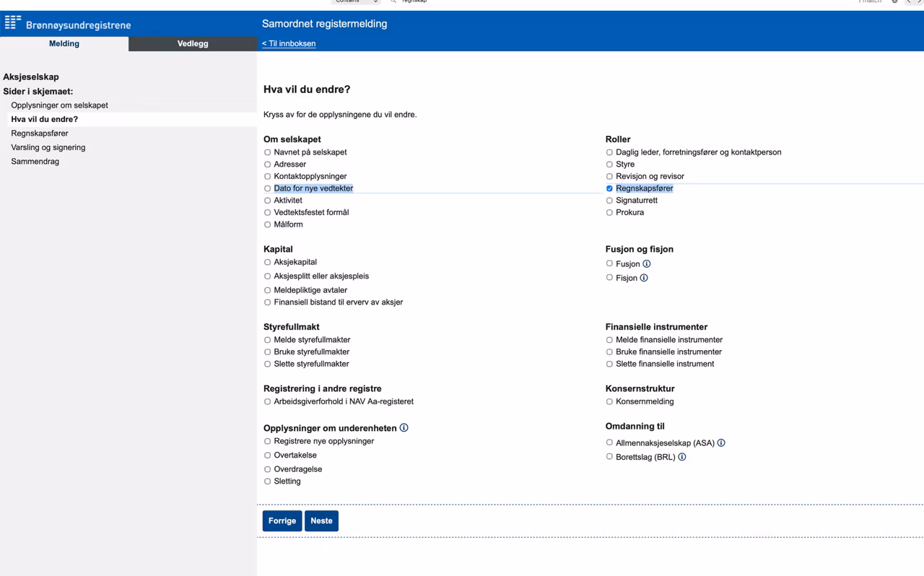Click the Neste button
Screen dimensions: 924x576
click(321, 521)
